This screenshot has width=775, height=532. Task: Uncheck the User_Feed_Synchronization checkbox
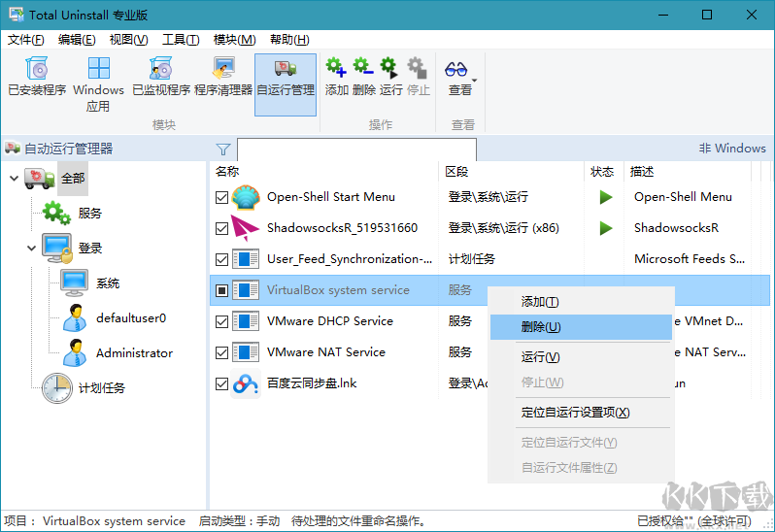click(x=222, y=260)
